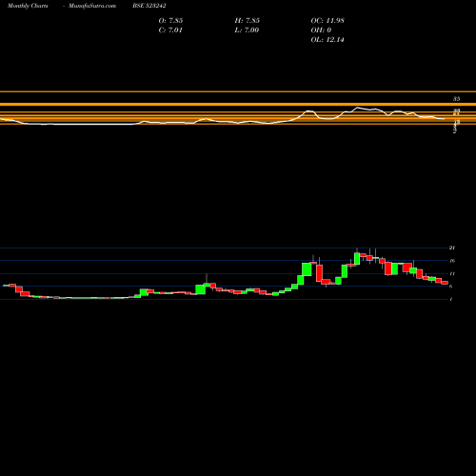Click the price axis label 11
The width and height of the screenshot is (476, 476).
[x=452, y=273]
